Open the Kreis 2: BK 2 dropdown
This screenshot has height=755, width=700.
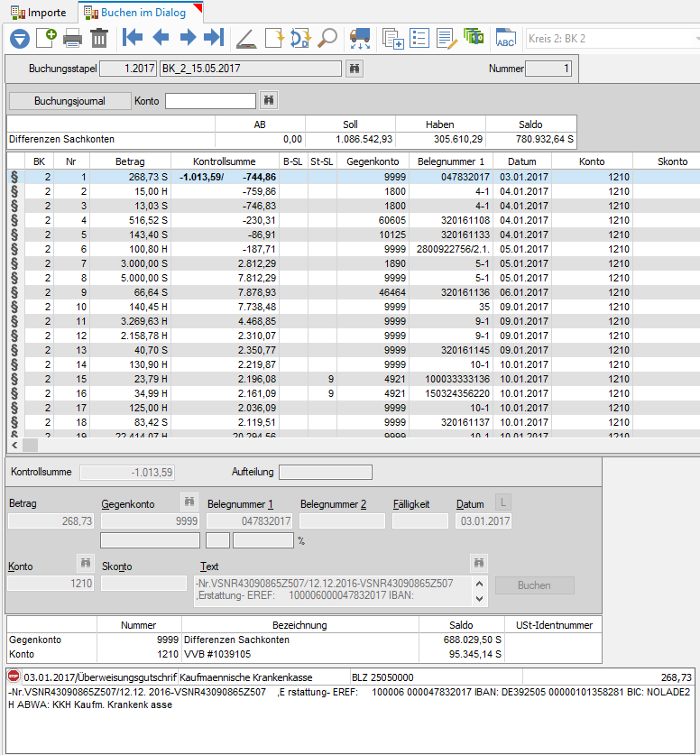(612, 39)
